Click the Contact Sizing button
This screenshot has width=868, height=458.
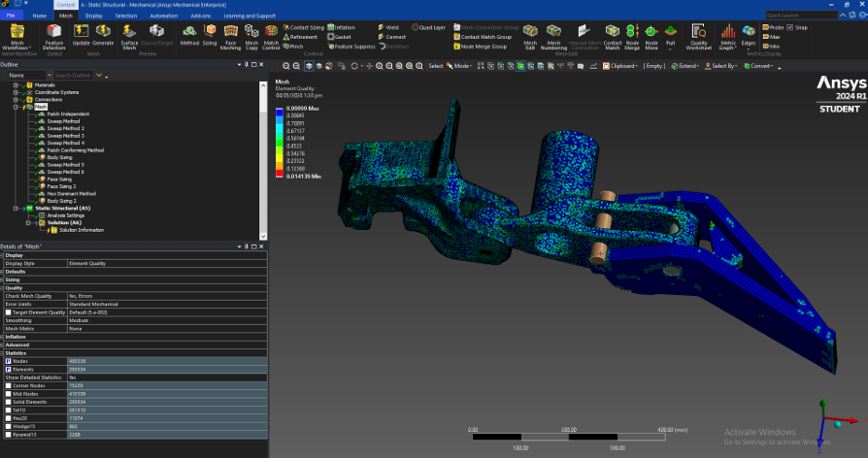coord(307,27)
